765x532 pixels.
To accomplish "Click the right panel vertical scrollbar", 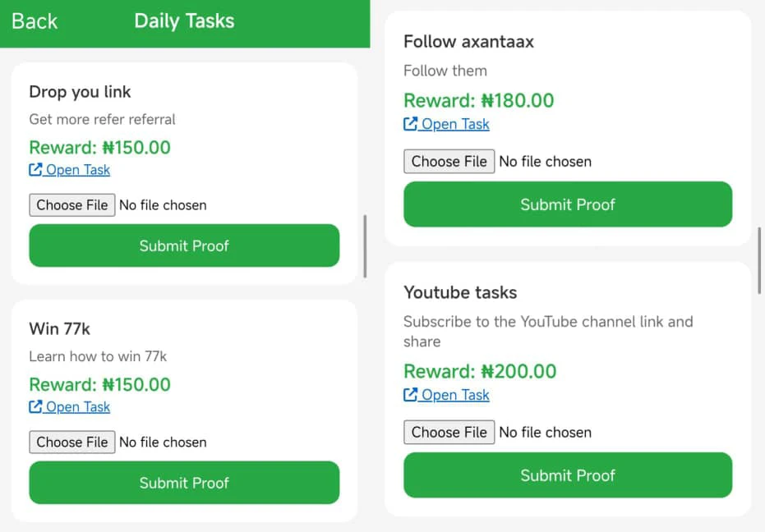I will pyautogui.click(x=760, y=261).
